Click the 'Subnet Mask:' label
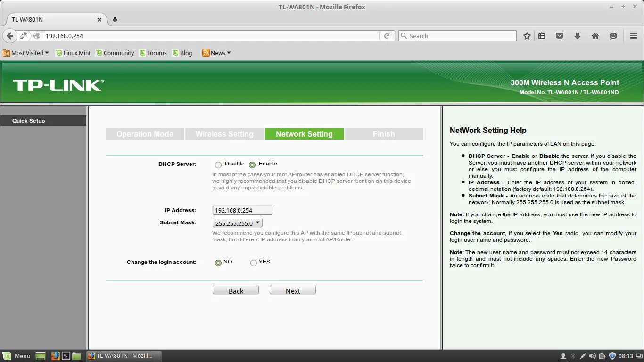This screenshot has height=362, width=644. pos(178,222)
